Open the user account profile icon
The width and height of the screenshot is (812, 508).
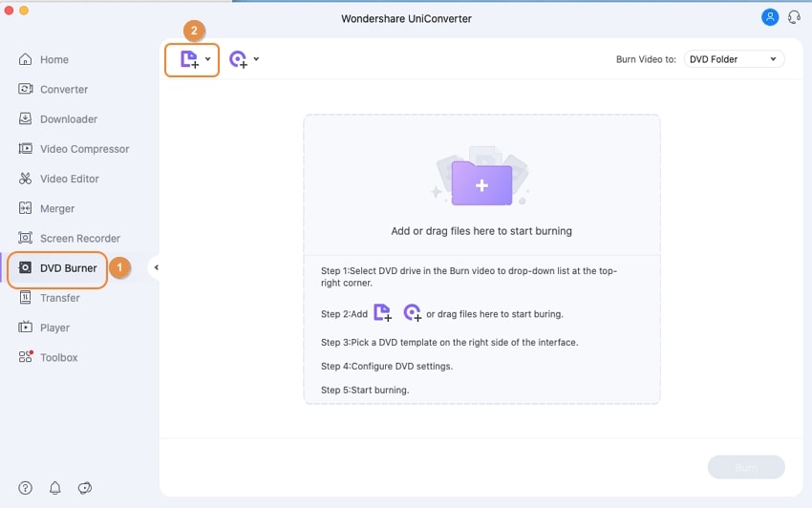[x=770, y=17]
